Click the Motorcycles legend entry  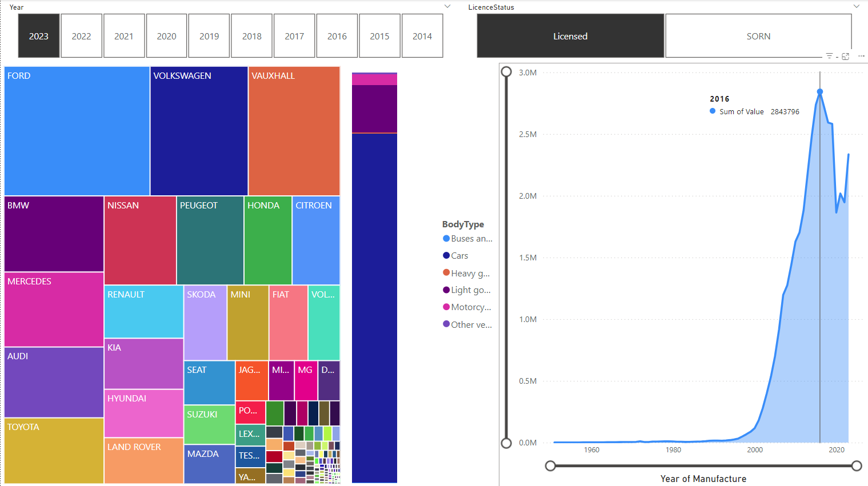[467, 307]
